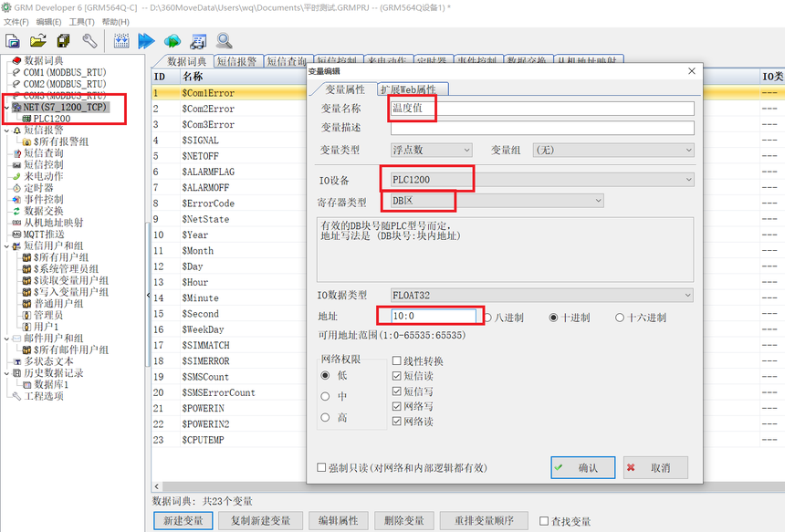Image resolution: width=785 pixels, height=532 pixels.
Task: Open the 寄存器类型 dropdown
Action: point(497,201)
